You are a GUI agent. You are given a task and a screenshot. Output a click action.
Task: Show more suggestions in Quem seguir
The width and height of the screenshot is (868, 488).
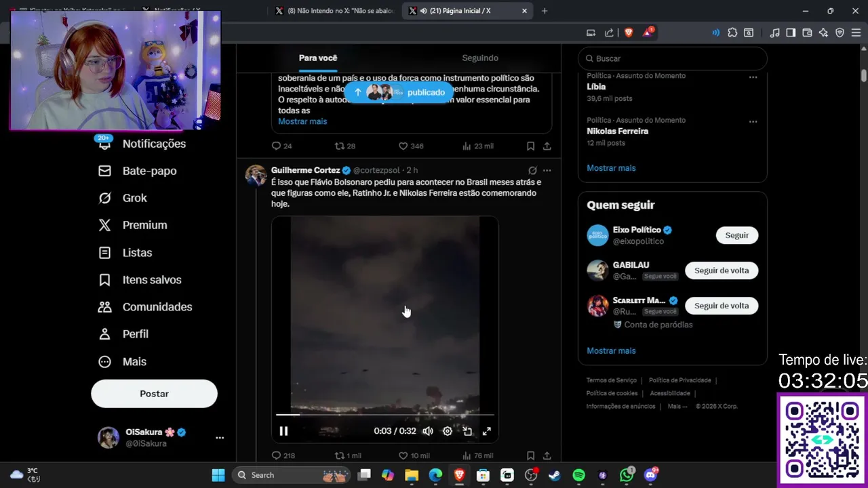coord(611,351)
